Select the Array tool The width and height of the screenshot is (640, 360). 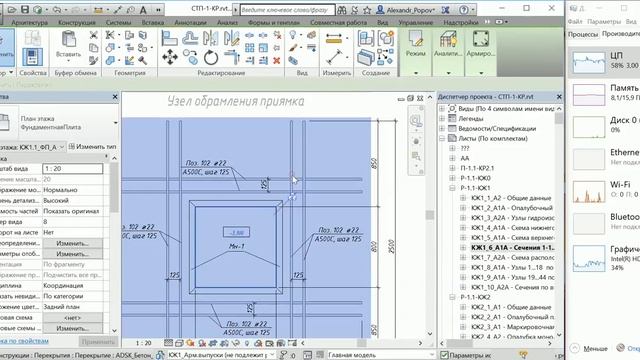pyautogui.click(x=250, y=48)
